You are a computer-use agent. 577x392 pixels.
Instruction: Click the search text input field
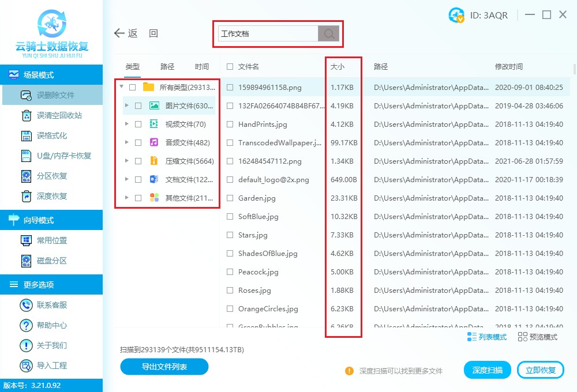268,34
